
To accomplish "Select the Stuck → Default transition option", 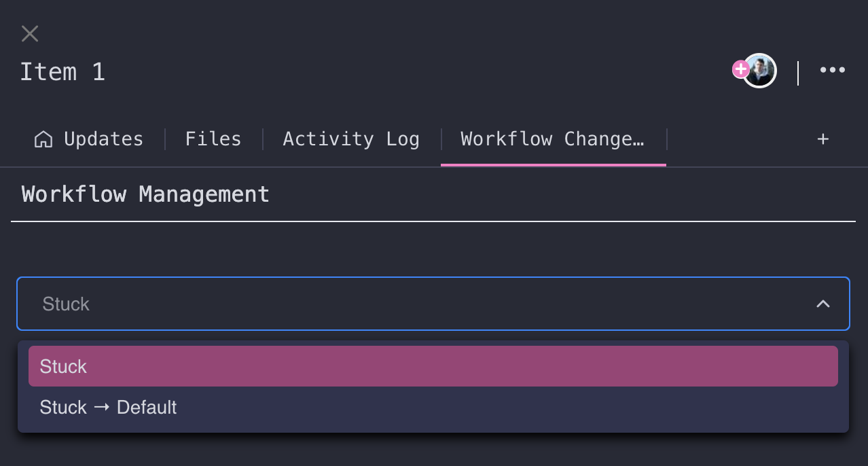I will [x=433, y=407].
